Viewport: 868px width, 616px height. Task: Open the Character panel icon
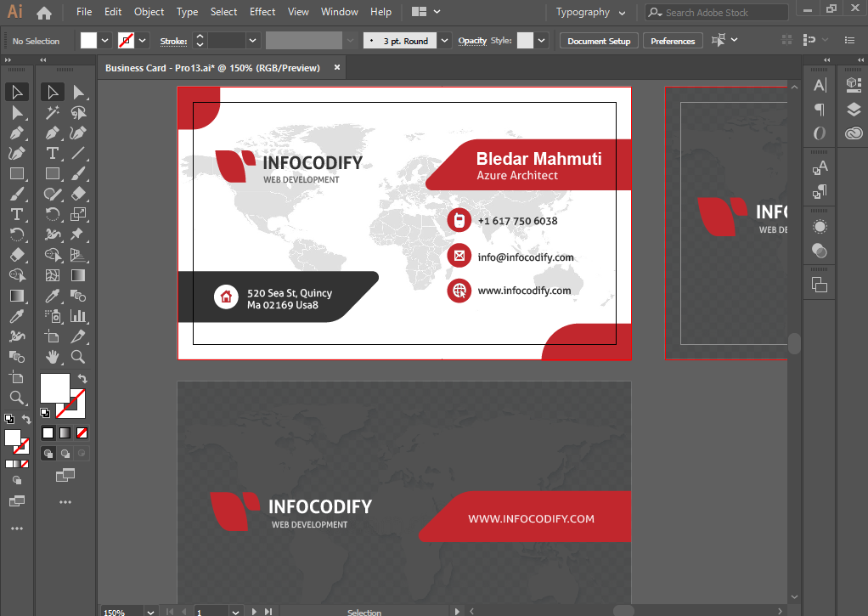(820, 85)
